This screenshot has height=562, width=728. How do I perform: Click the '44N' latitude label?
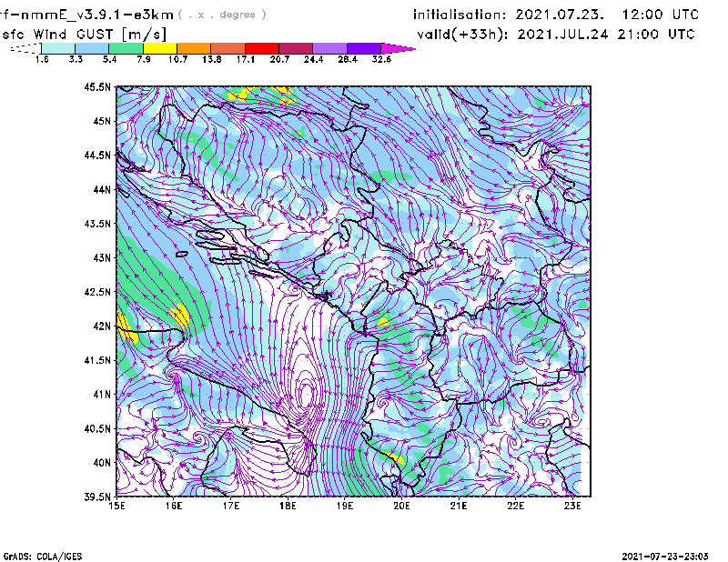[x=102, y=189]
